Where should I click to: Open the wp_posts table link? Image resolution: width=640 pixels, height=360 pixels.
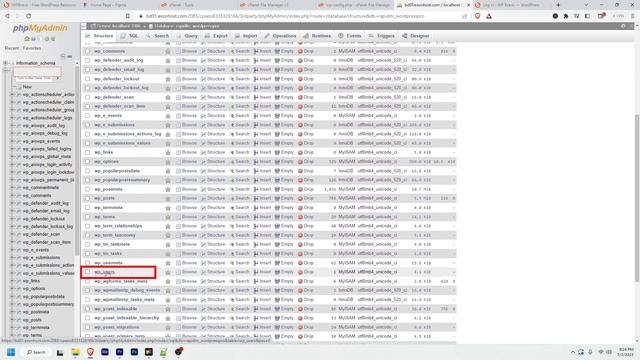pos(104,198)
